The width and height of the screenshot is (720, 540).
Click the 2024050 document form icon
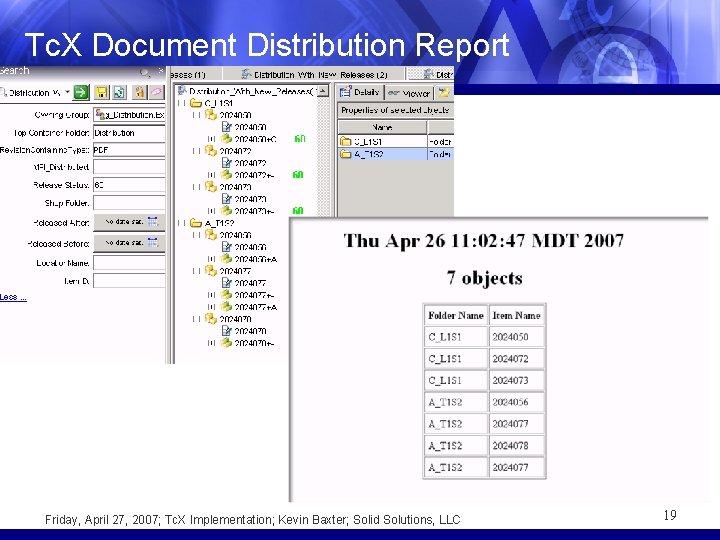(226, 127)
